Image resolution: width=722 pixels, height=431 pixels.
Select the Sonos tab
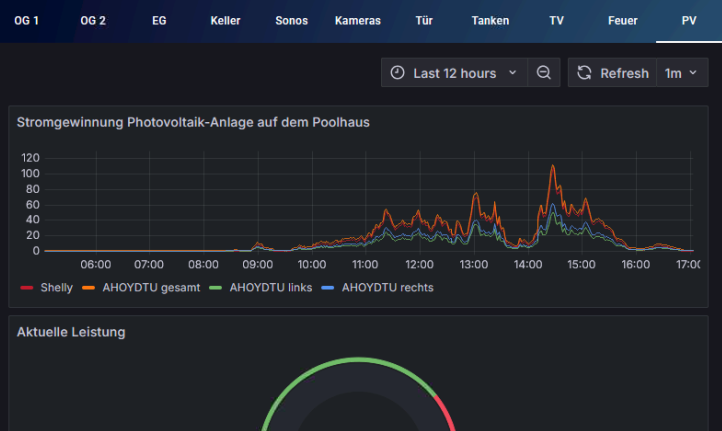pyautogui.click(x=291, y=21)
